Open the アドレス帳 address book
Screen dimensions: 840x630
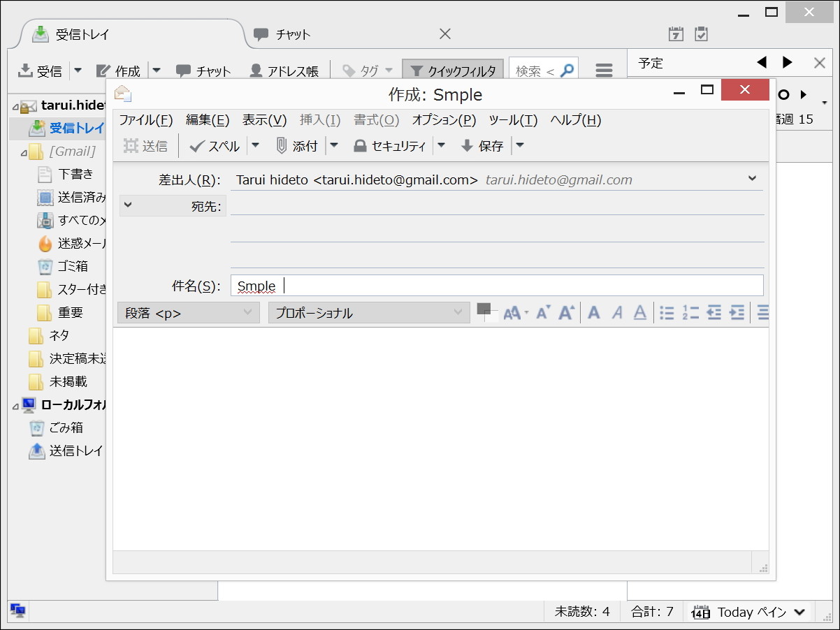(284, 71)
